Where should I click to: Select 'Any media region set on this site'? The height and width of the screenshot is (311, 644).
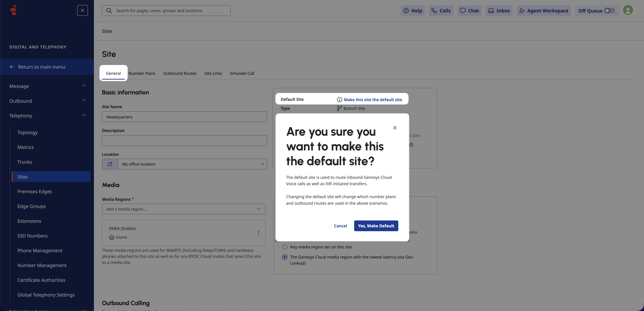point(285,247)
